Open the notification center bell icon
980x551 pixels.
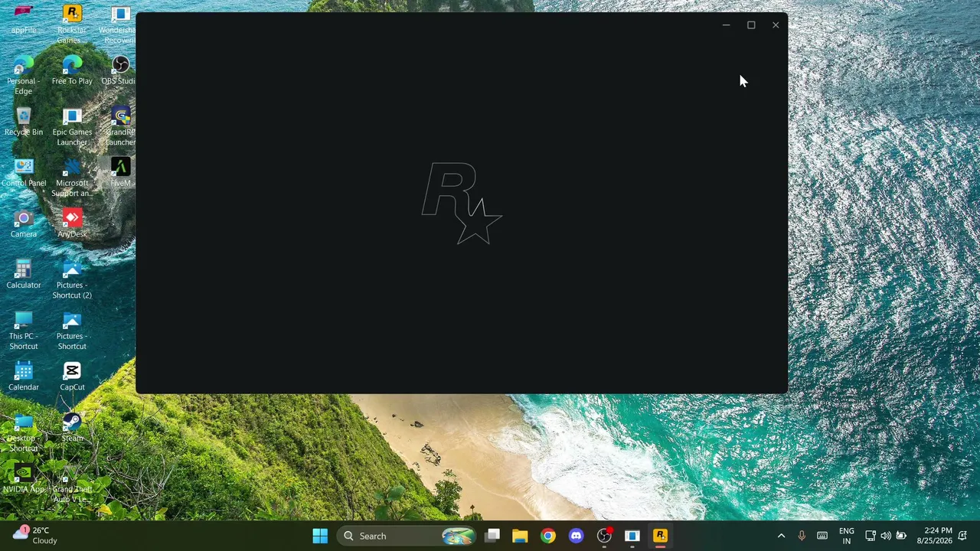tap(962, 536)
